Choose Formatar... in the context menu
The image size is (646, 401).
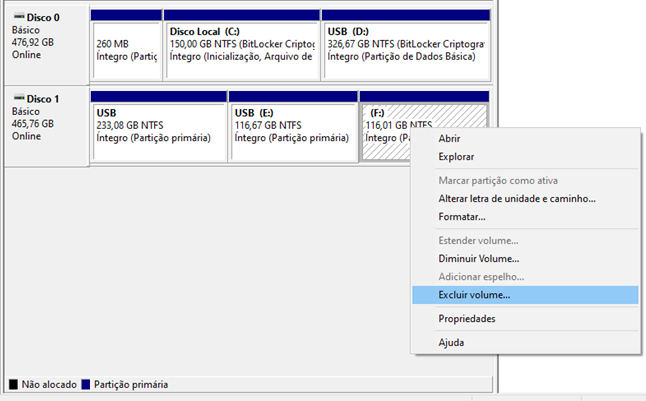pos(525,217)
